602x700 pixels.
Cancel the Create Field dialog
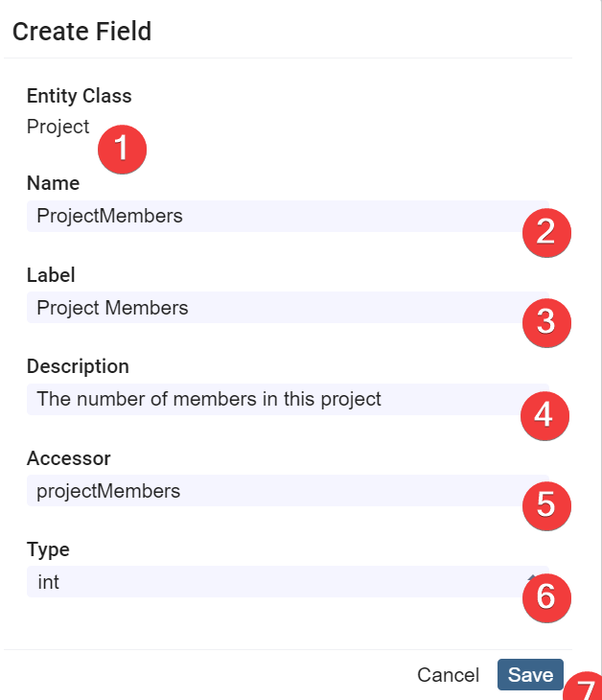coord(448,675)
